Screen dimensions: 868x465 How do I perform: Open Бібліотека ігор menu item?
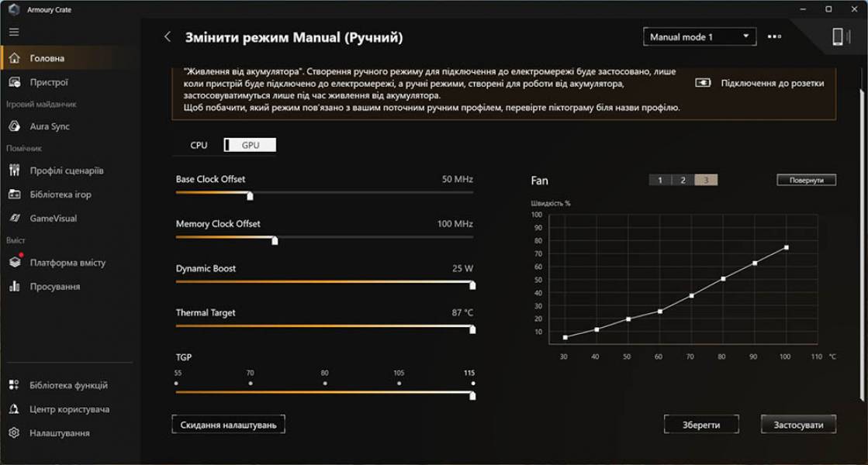tap(71, 194)
